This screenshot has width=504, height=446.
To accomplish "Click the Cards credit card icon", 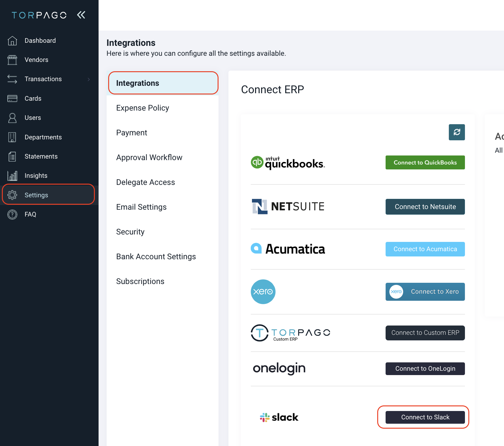I will point(12,98).
